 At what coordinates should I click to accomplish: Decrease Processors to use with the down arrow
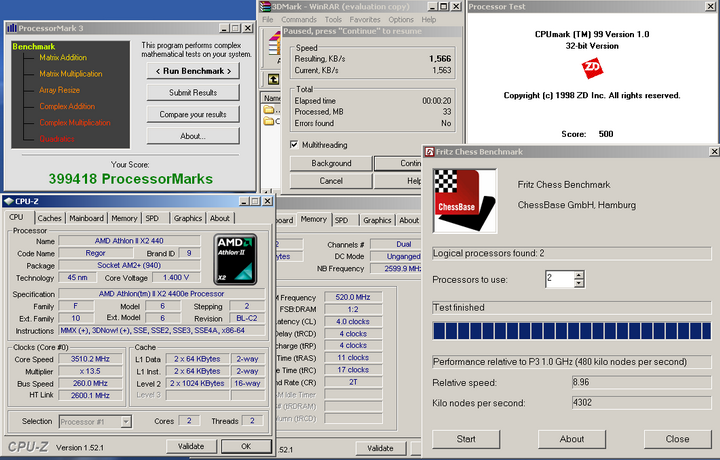pyautogui.click(x=579, y=283)
